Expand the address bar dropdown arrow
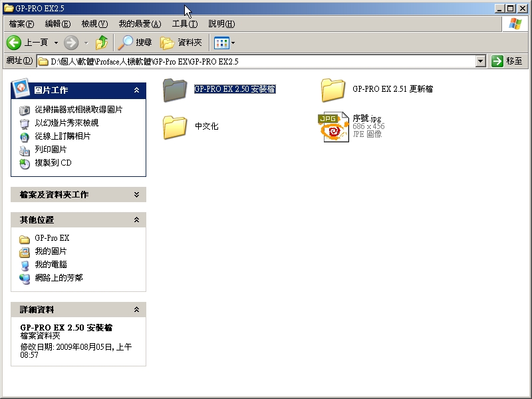The height and width of the screenshot is (399, 532). tap(481, 61)
